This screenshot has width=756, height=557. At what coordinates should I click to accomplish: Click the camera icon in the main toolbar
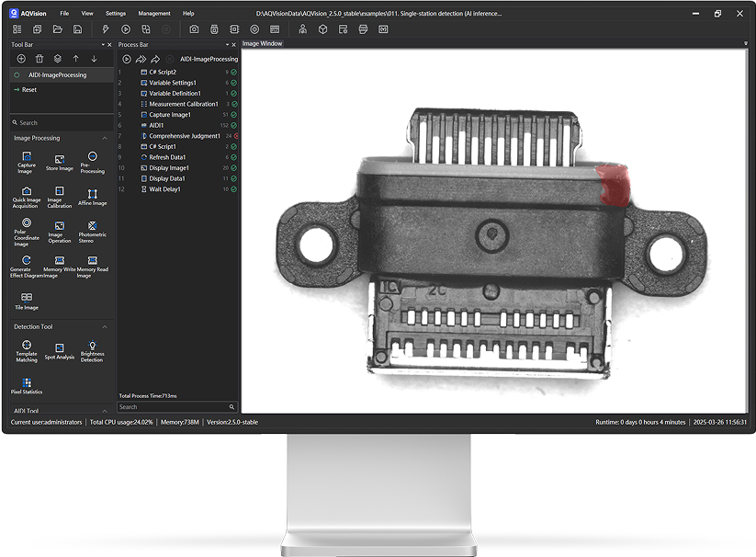point(194,29)
